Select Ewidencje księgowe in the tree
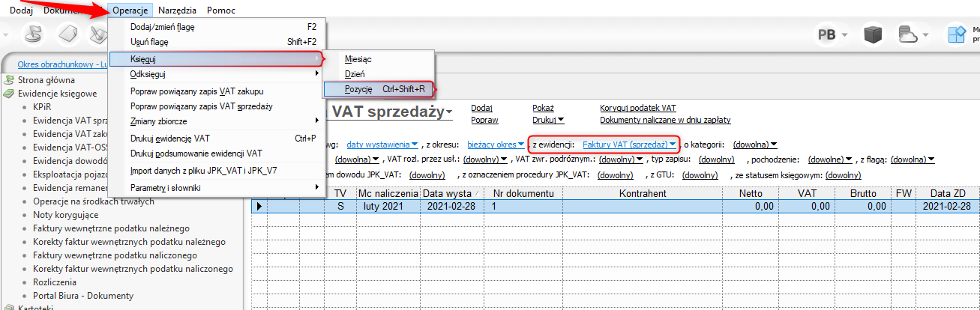 tap(58, 94)
